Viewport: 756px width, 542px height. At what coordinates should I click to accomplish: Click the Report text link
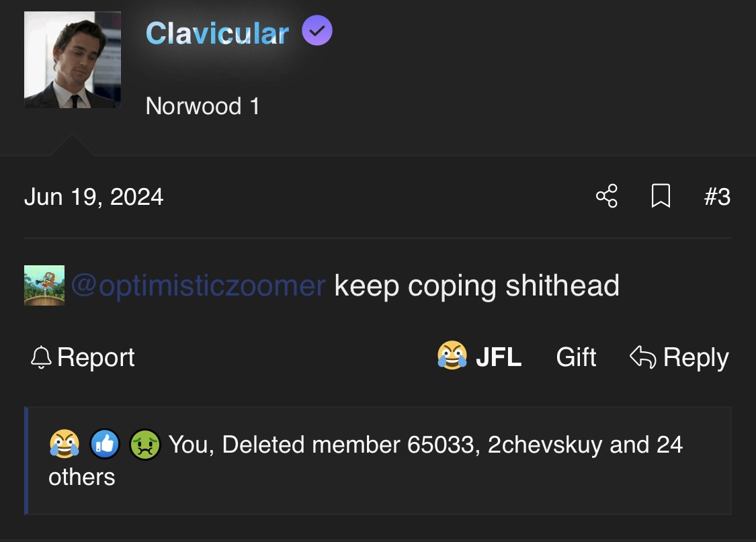(x=96, y=358)
